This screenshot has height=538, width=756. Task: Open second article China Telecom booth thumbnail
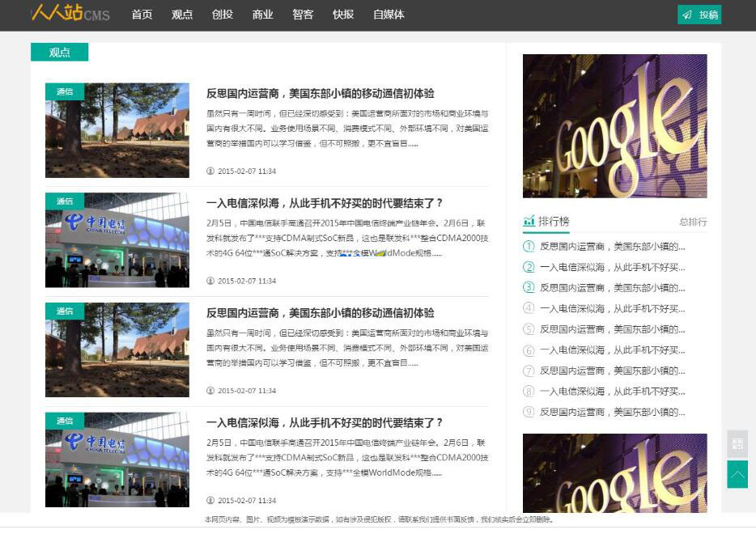pos(117,240)
